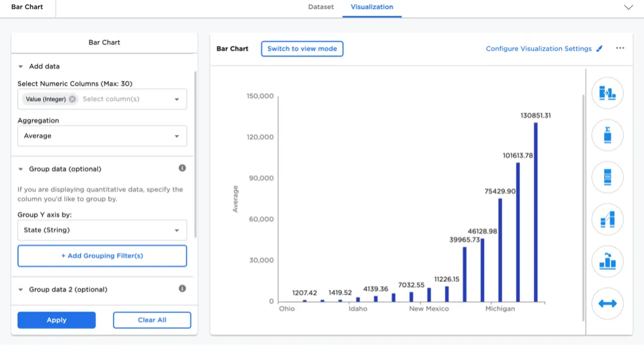This screenshot has height=347, width=644.
Task: Open the Group Y axis by State dropdown
Action: tap(102, 230)
